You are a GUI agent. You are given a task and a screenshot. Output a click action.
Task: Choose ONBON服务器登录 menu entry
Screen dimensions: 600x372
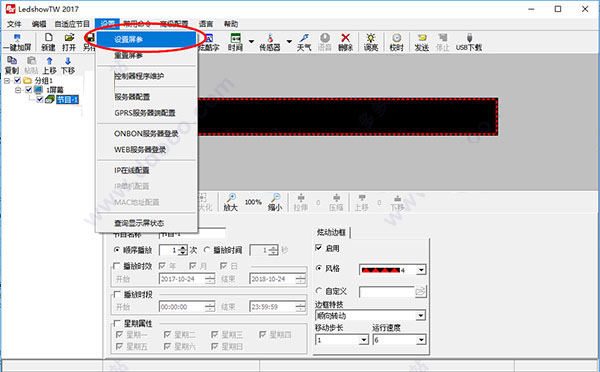(147, 134)
